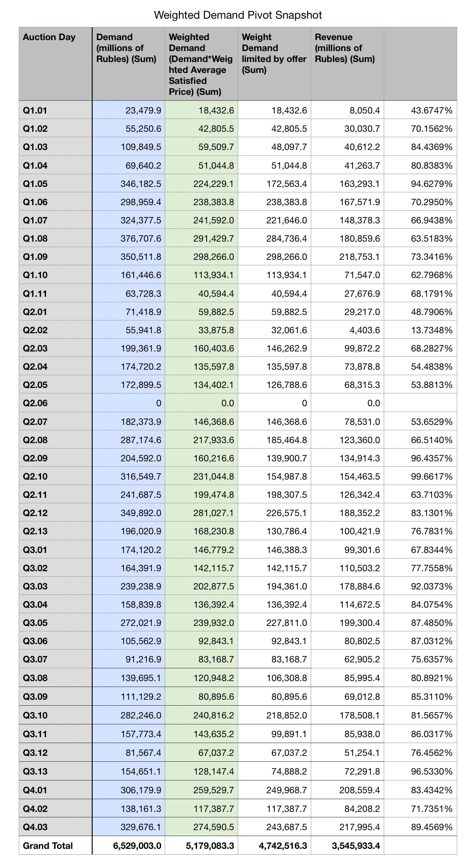The height and width of the screenshot is (868, 475).
Task: Select demand cell 63,728.3
Action: click(129, 294)
